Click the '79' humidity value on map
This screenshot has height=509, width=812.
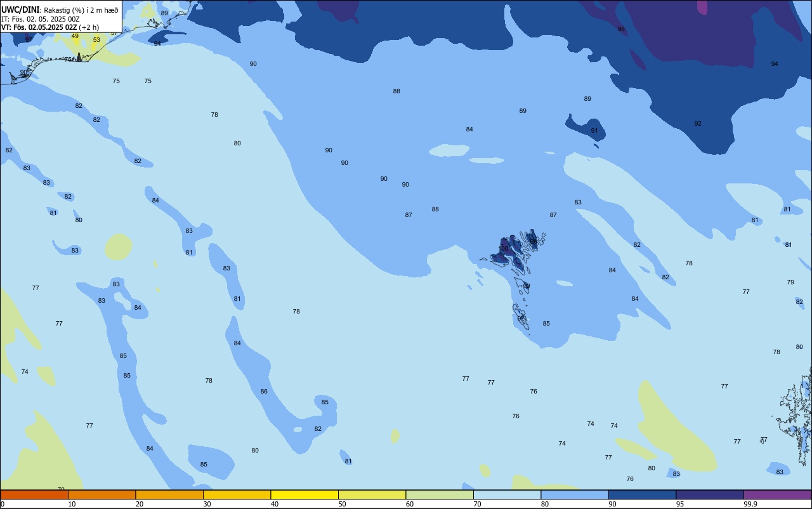click(x=790, y=282)
